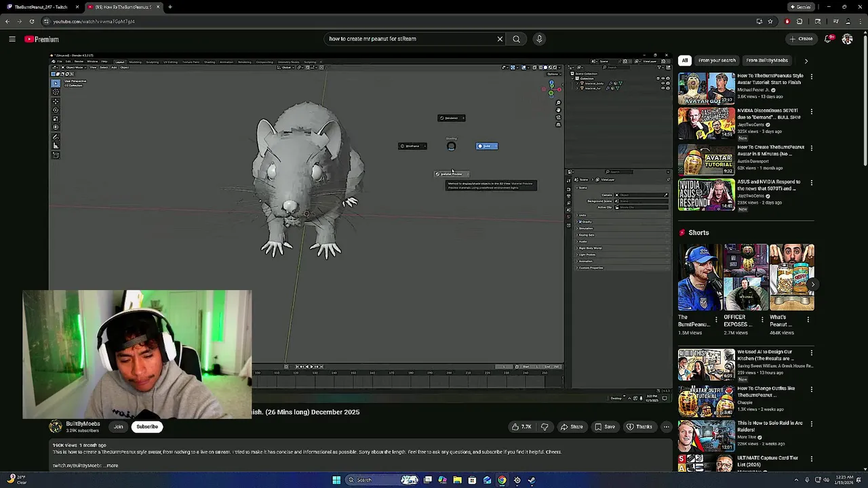Dislike the video with thumbs down
The image size is (868, 488).
(545, 427)
